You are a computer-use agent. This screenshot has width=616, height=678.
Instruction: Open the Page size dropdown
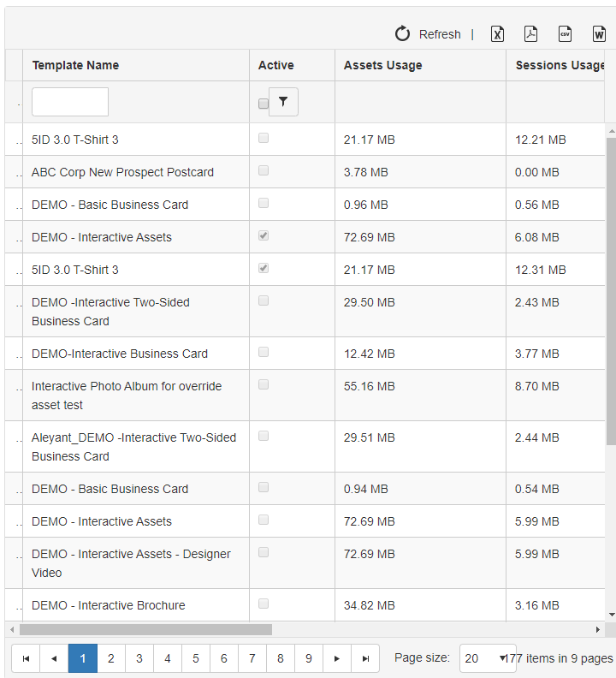(488, 658)
